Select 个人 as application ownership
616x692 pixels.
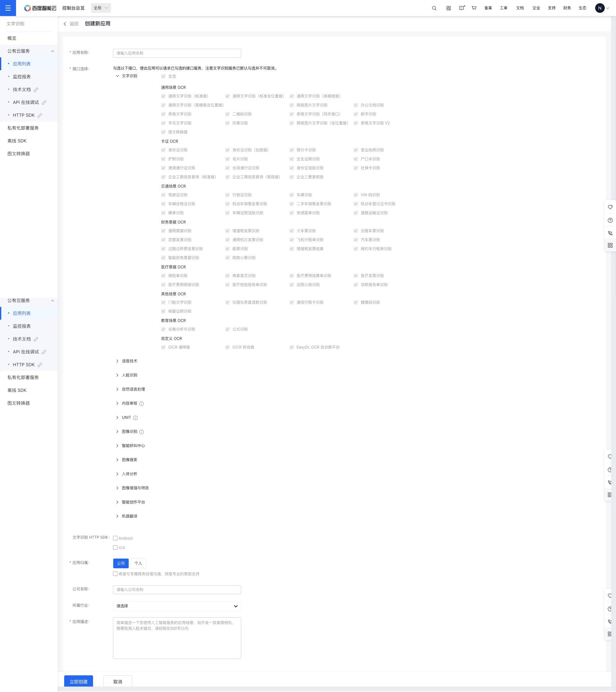(138, 563)
